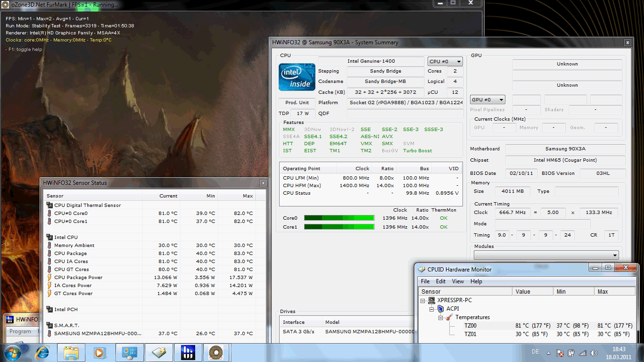Launch Internet Explorer from the taskbar

pos(42,352)
